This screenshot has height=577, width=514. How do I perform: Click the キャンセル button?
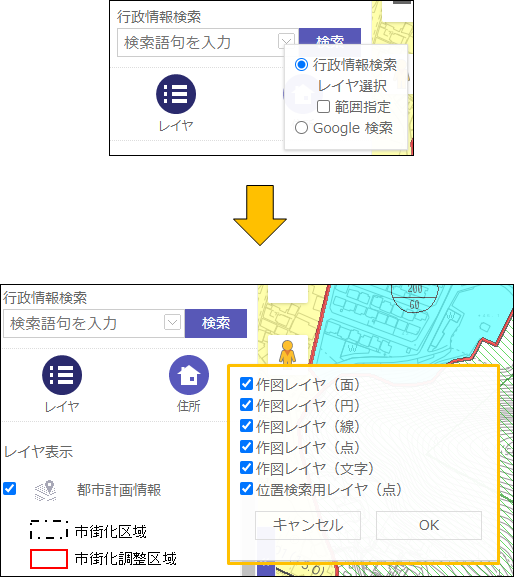pyautogui.click(x=308, y=525)
